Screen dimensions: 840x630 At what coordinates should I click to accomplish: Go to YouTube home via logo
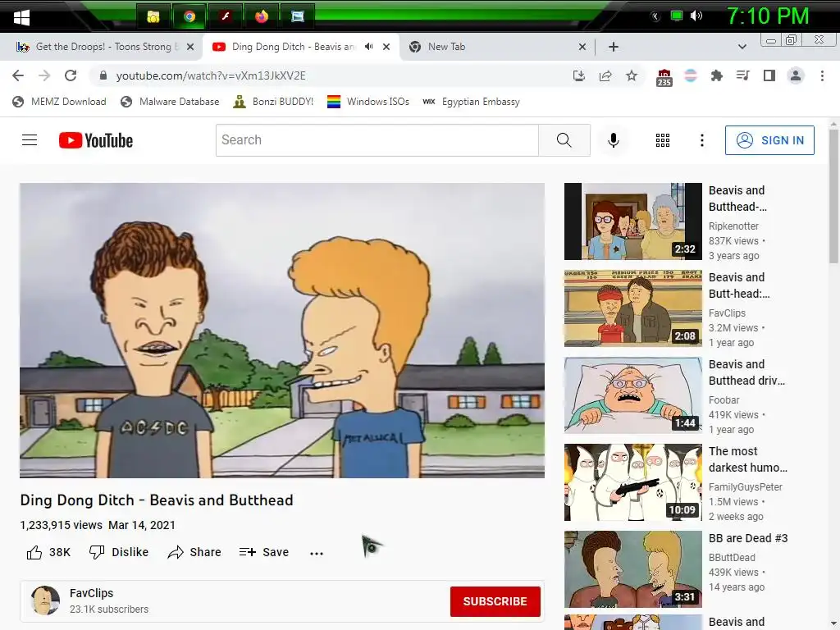96,140
